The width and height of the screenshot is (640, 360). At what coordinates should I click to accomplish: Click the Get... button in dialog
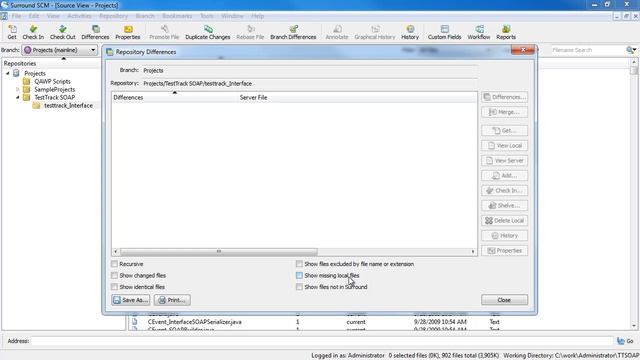click(x=504, y=131)
